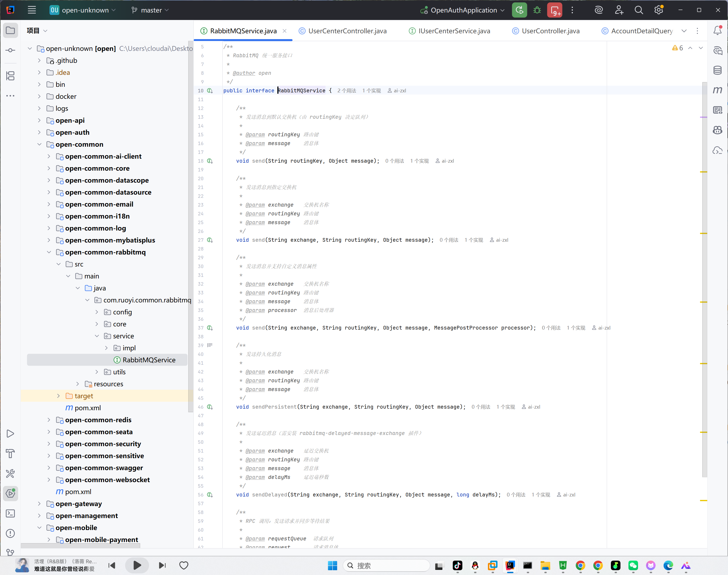Toggle the Project tool window folder icon
The image size is (728, 575).
pyautogui.click(x=10, y=30)
